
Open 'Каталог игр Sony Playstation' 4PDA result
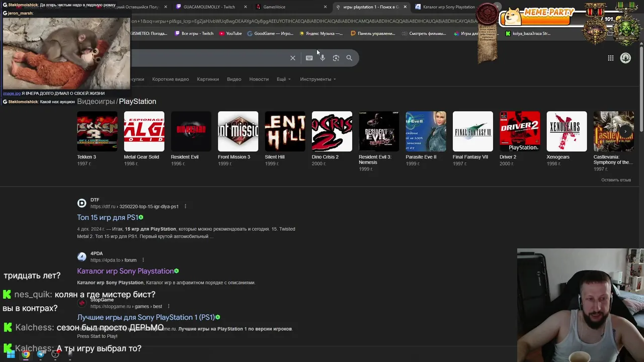coord(125,271)
